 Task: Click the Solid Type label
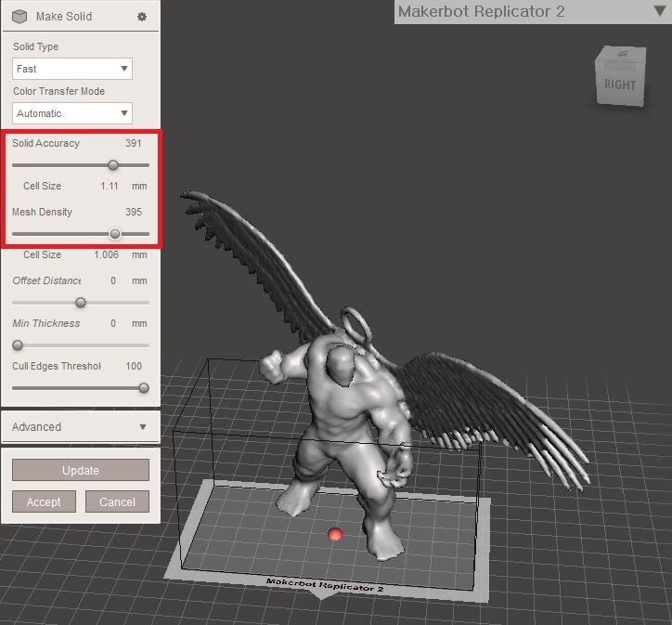point(35,46)
